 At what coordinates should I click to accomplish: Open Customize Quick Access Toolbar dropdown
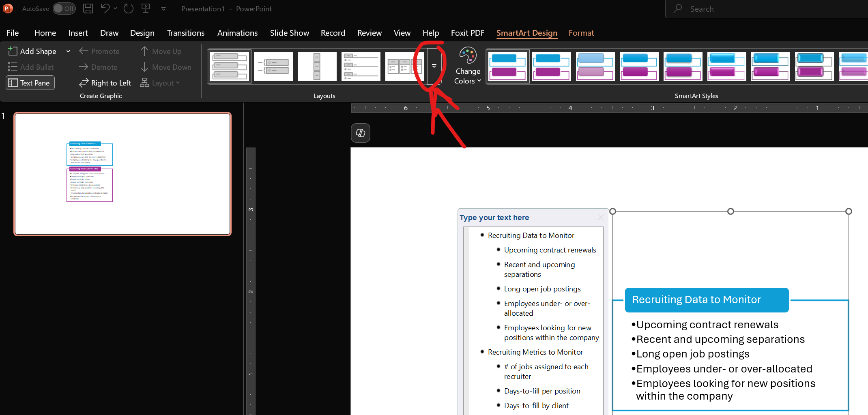click(x=163, y=9)
